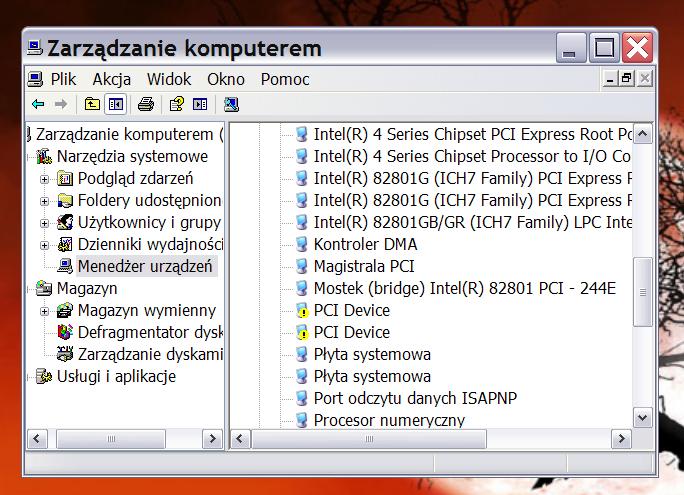Open the Plik menu
Screen dimensions: 684x495
pos(63,79)
